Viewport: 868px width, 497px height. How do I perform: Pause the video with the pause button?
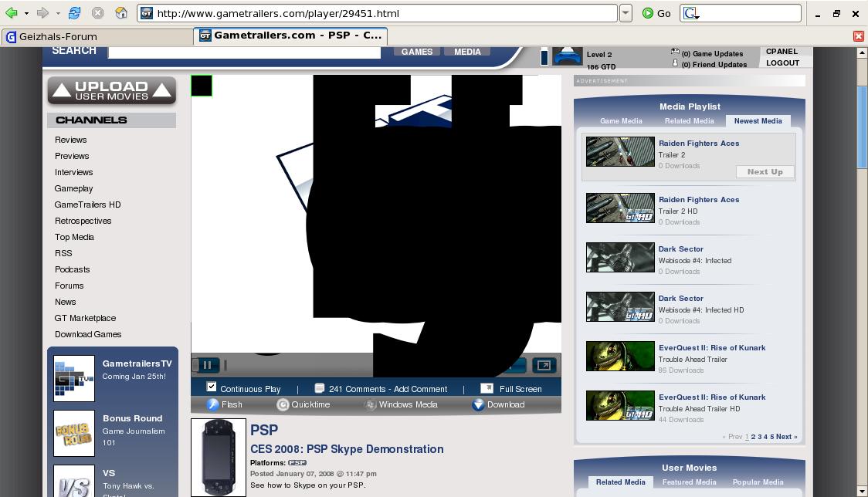207,365
